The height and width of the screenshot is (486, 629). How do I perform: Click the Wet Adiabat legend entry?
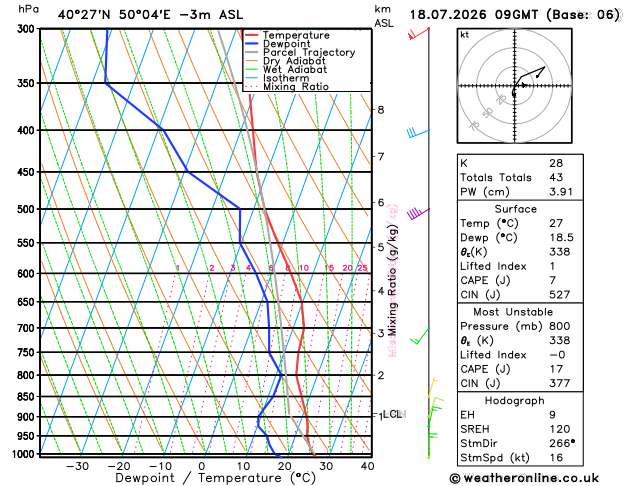[x=295, y=69]
